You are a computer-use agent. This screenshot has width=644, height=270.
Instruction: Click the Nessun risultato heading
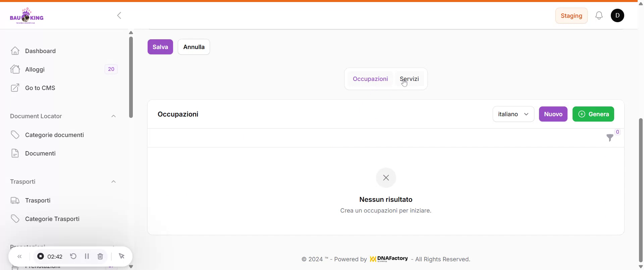386,199
